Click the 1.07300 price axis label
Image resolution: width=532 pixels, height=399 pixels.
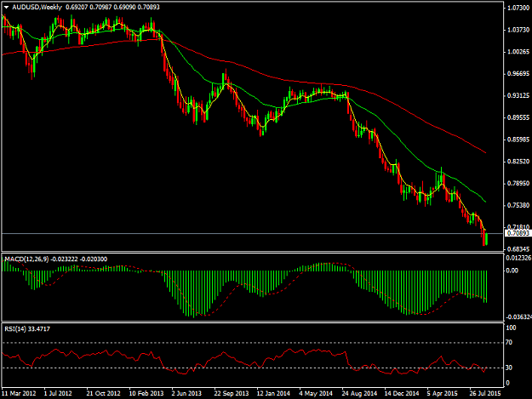[518, 8]
